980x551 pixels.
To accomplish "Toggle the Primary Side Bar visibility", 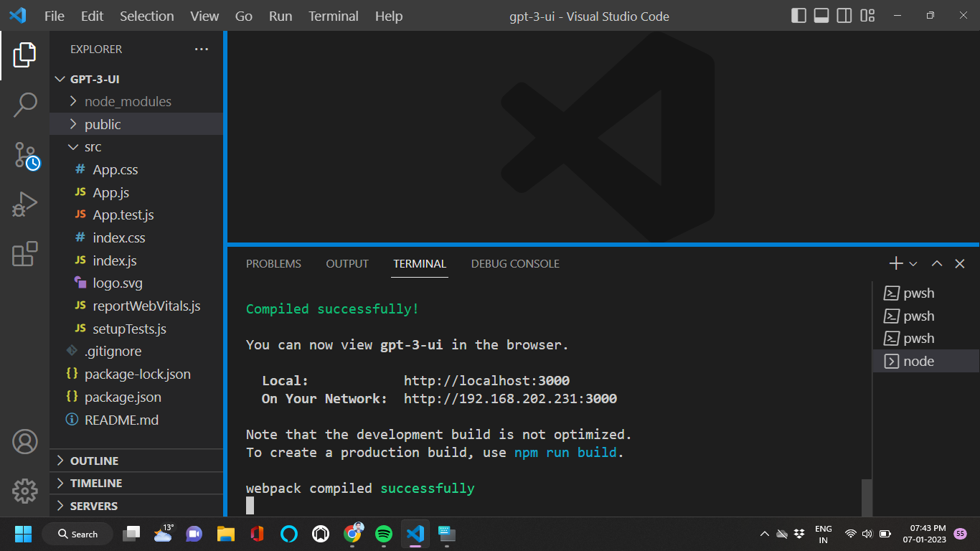I will 798,14.
